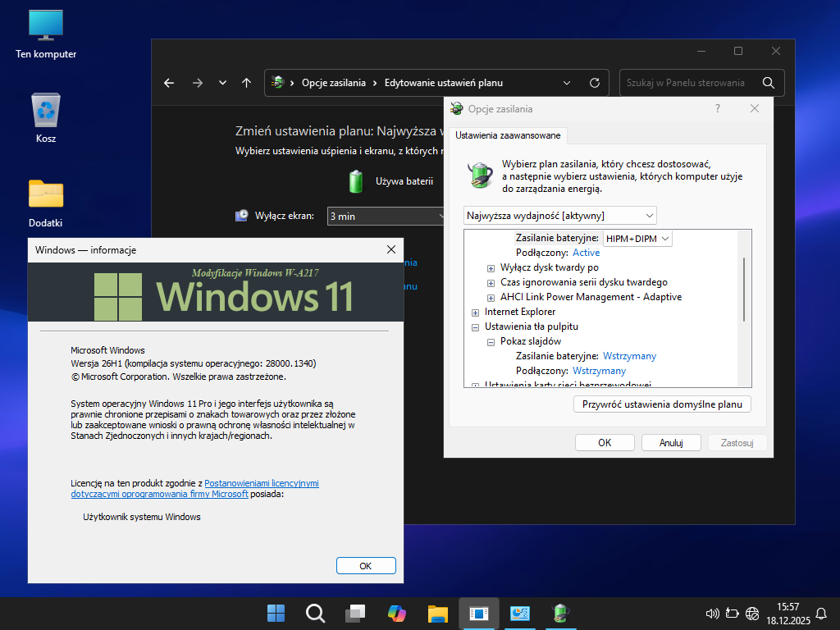
Task: Select the Ustawienia zaawansowane tab
Action: point(508,135)
